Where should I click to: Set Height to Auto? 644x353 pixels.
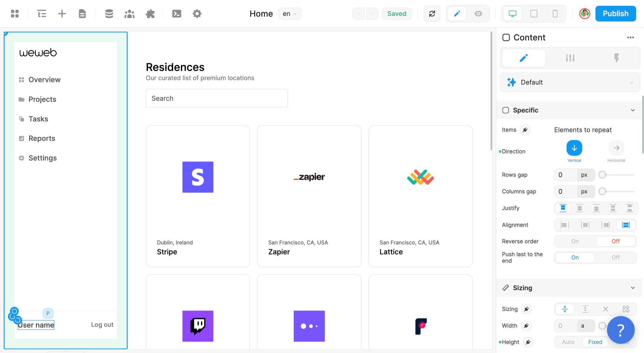point(568,342)
